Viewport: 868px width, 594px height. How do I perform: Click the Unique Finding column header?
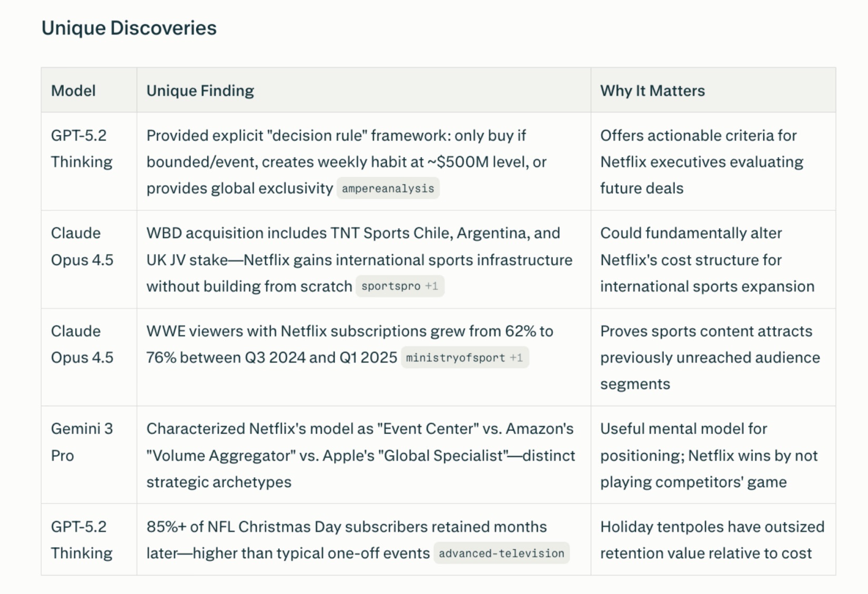[200, 90]
